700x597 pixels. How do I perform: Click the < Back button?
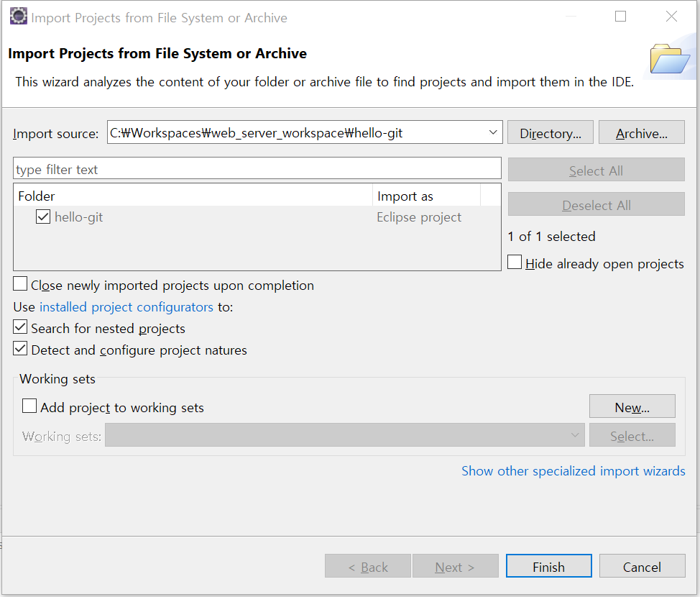(x=368, y=566)
